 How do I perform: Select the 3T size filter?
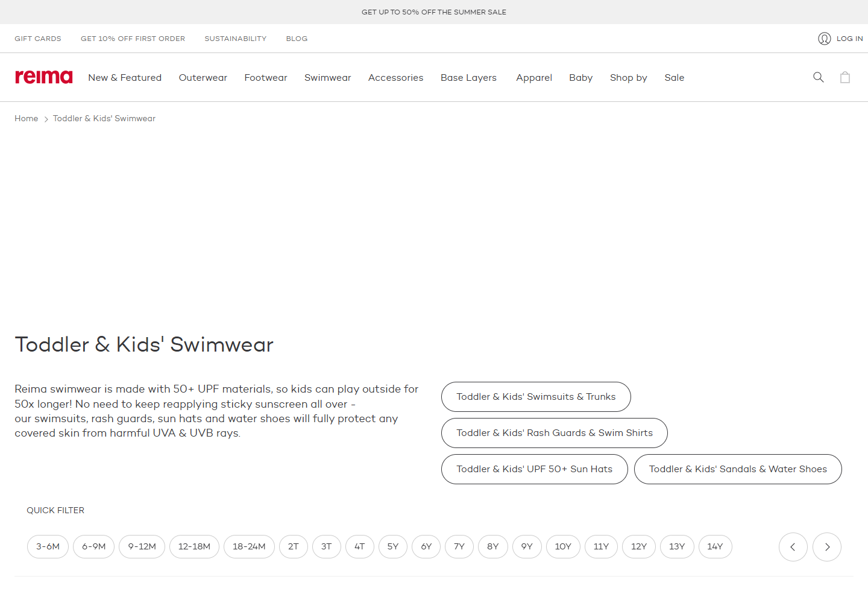coord(326,547)
